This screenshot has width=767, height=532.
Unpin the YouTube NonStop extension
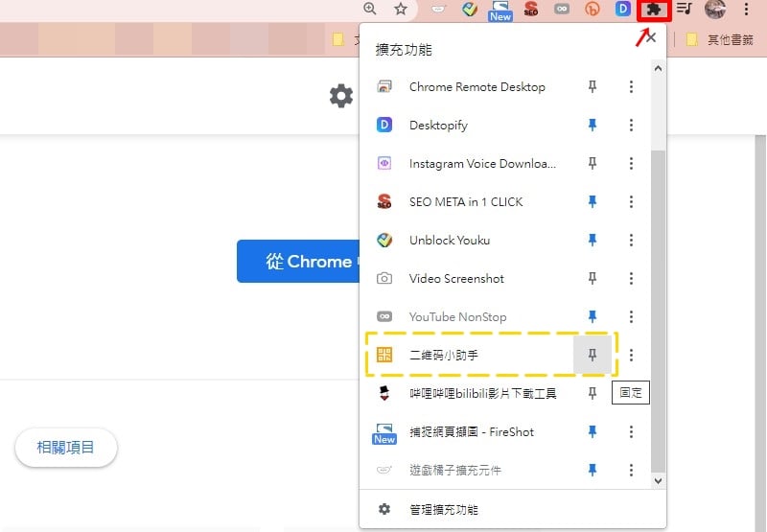pos(593,317)
